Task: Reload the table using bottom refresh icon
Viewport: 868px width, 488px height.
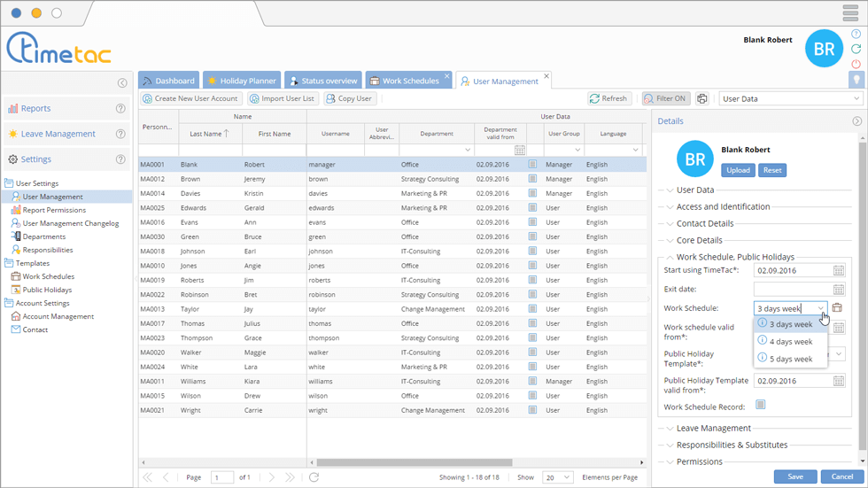Action: [x=314, y=477]
